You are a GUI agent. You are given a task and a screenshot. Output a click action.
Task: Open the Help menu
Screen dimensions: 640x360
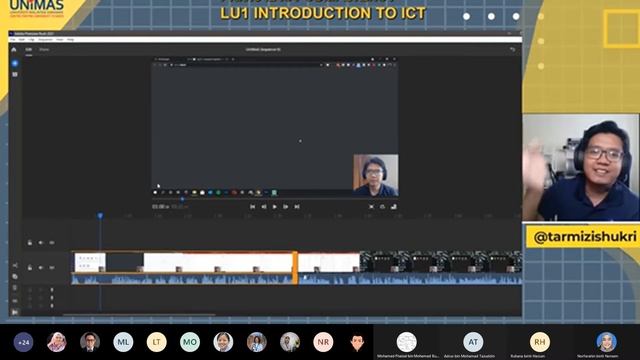[71, 40]
